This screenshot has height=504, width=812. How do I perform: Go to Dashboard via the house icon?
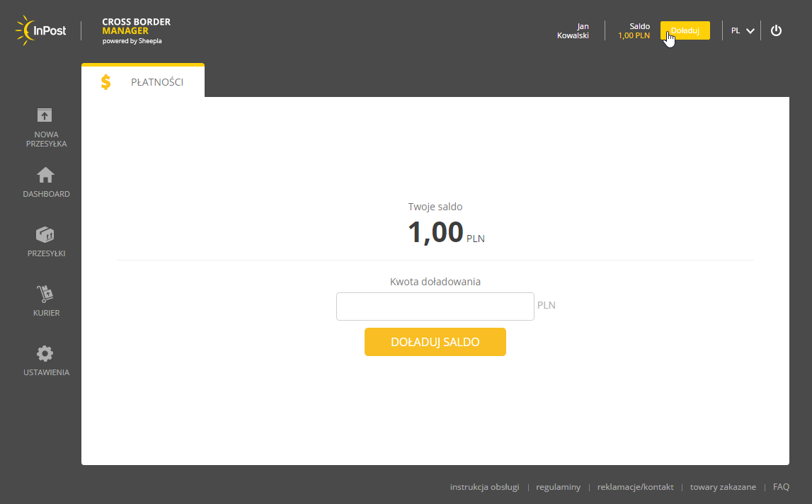coord(45,175)
